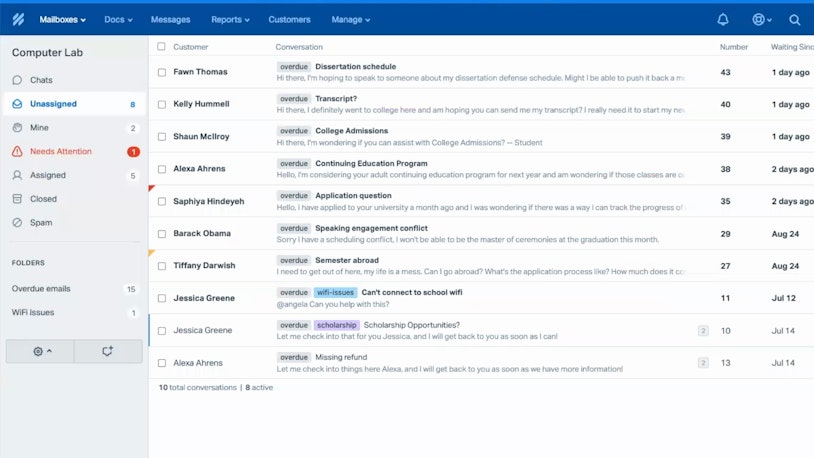The width and height of the screenshot is (814, 458).
Task: Click overdue tag on Application question row
Action: (x=294, y=196)
